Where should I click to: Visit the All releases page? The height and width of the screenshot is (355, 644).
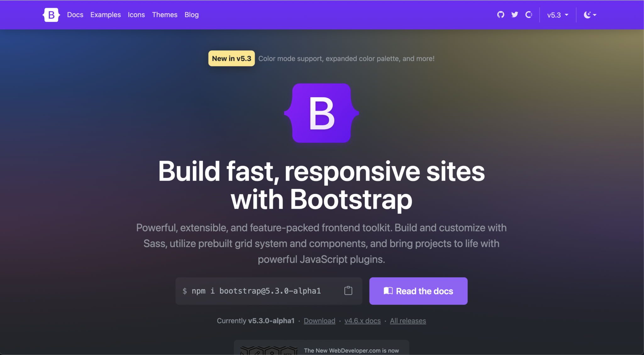pyautogui.click(x=408, y=320)
